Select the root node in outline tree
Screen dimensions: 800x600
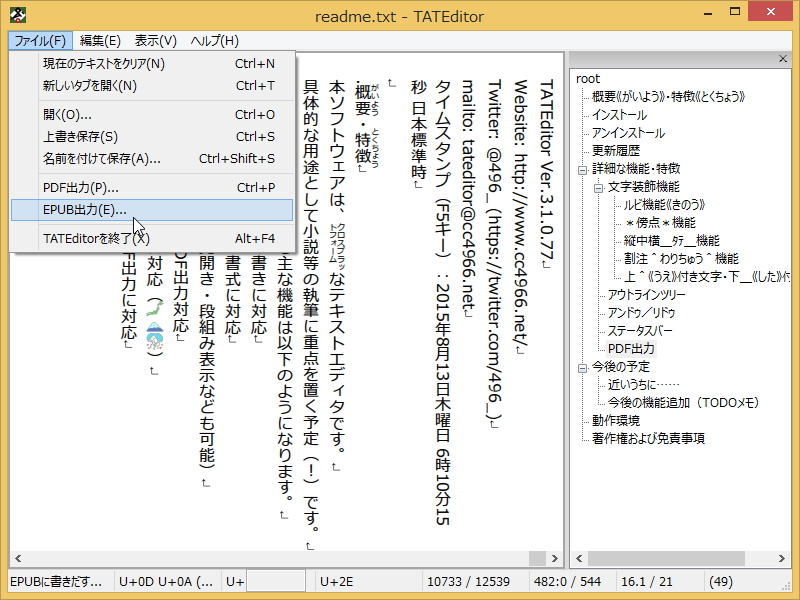[587, 78]
